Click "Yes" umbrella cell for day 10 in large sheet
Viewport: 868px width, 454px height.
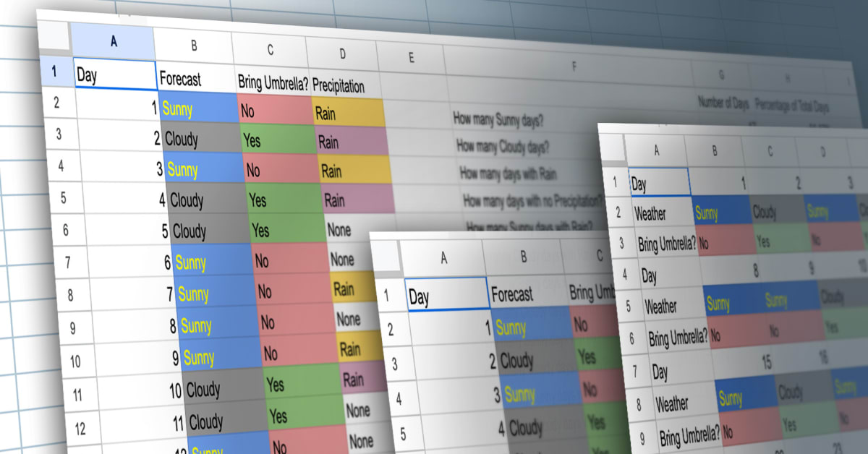click(302, 384)
